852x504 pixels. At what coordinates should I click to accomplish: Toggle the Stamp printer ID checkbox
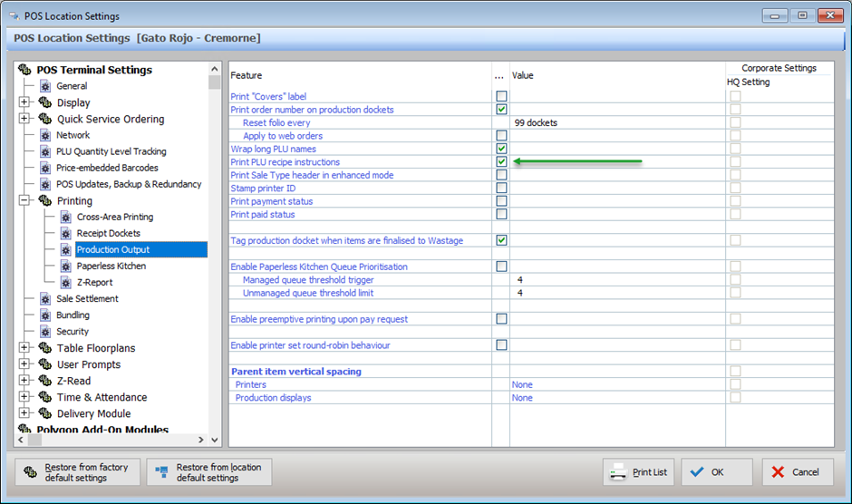click(501, 188)
